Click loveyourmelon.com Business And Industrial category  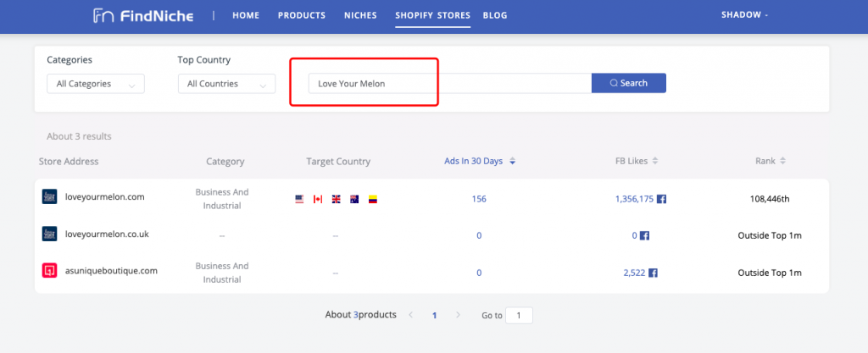(x=222, y=199)
